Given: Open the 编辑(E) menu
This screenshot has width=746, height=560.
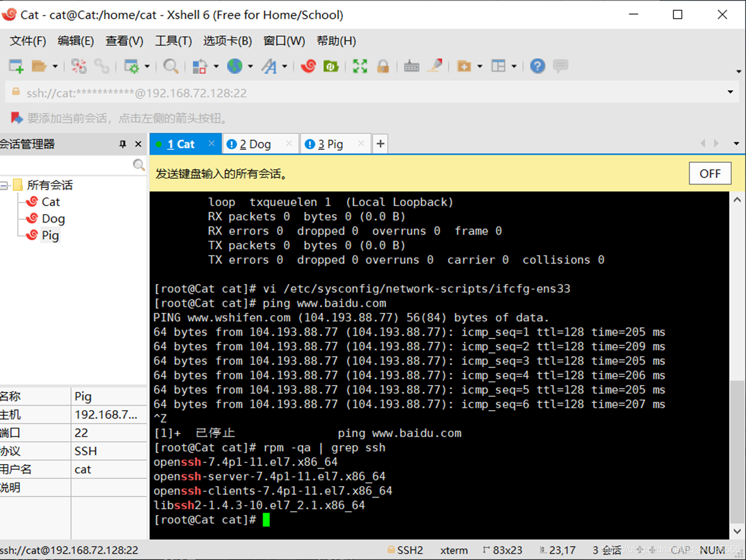Looking at the screenshot, I should pyautogui.click(x=76, y=41).
